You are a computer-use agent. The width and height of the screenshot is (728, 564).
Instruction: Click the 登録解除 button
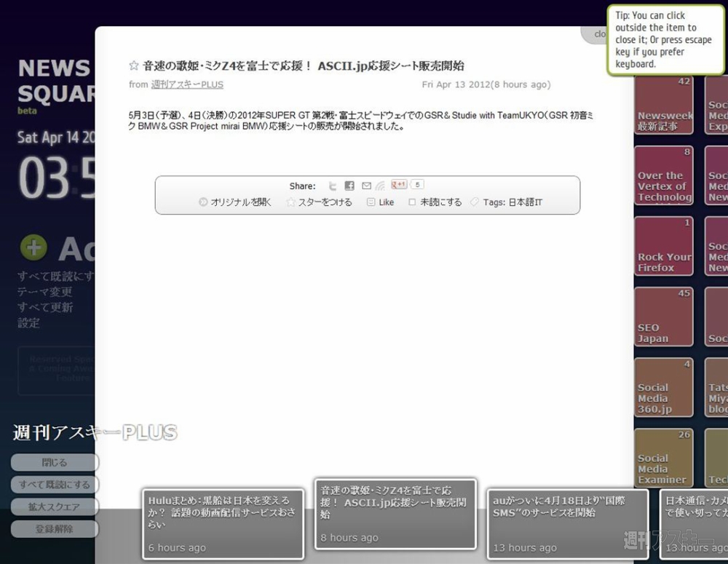[x=55, y=529]
